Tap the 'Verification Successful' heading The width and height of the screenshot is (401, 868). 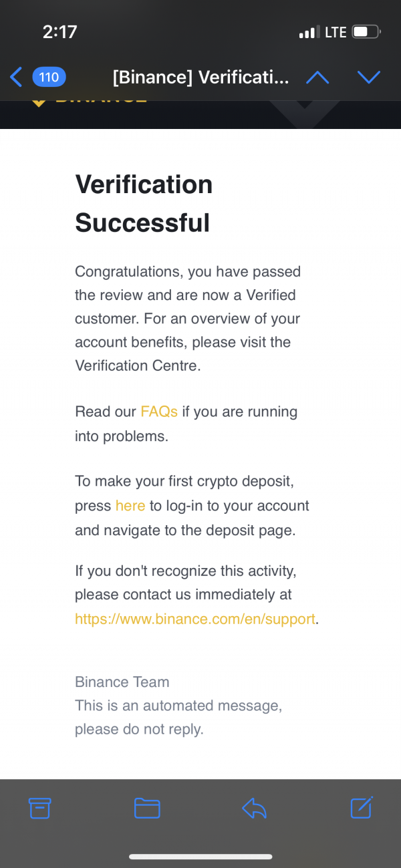pyautogui.click(x=144, y=203)
